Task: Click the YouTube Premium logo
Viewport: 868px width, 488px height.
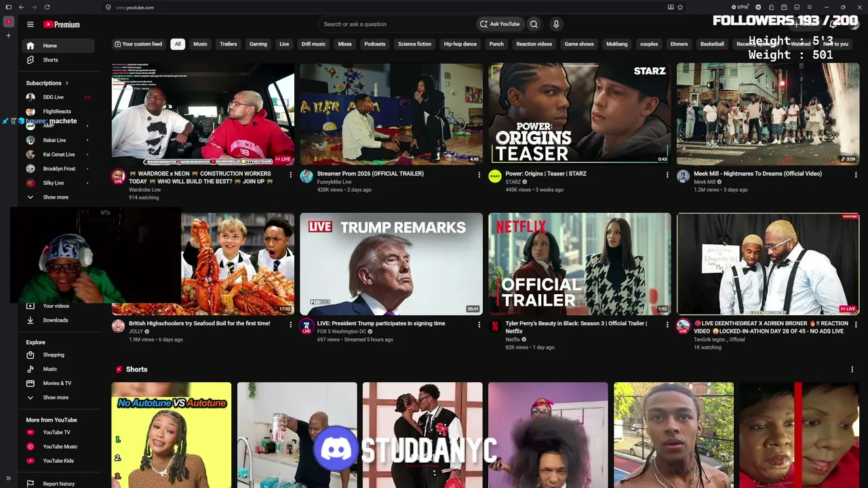Action: click(x=62, y=24)
